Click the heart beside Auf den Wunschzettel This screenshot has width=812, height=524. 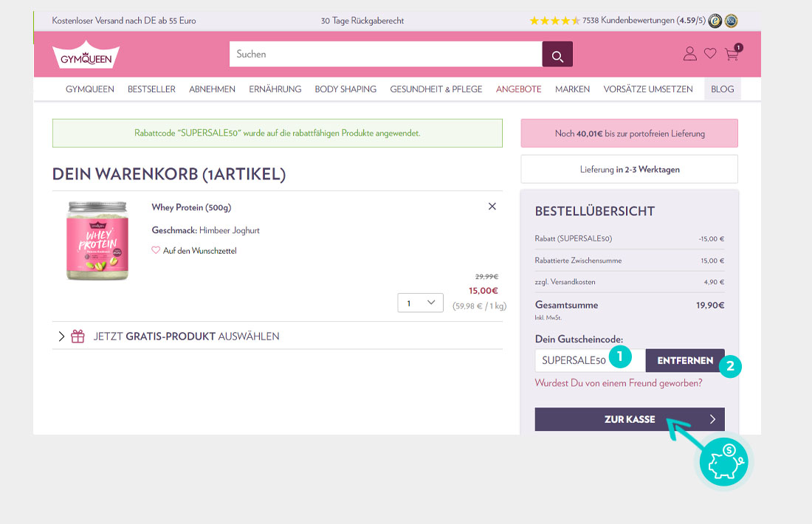(x=155, y=250)
